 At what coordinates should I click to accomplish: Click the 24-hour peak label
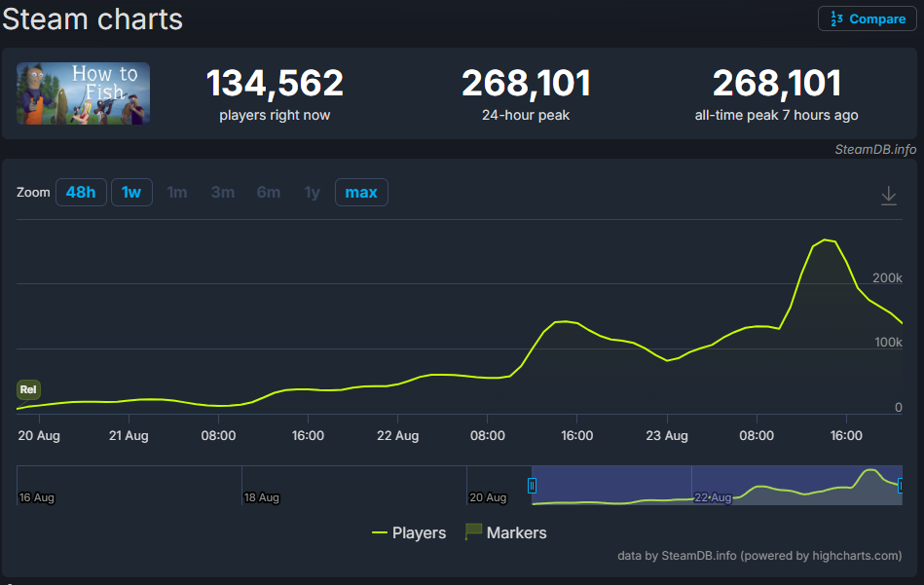coord(526,116)
